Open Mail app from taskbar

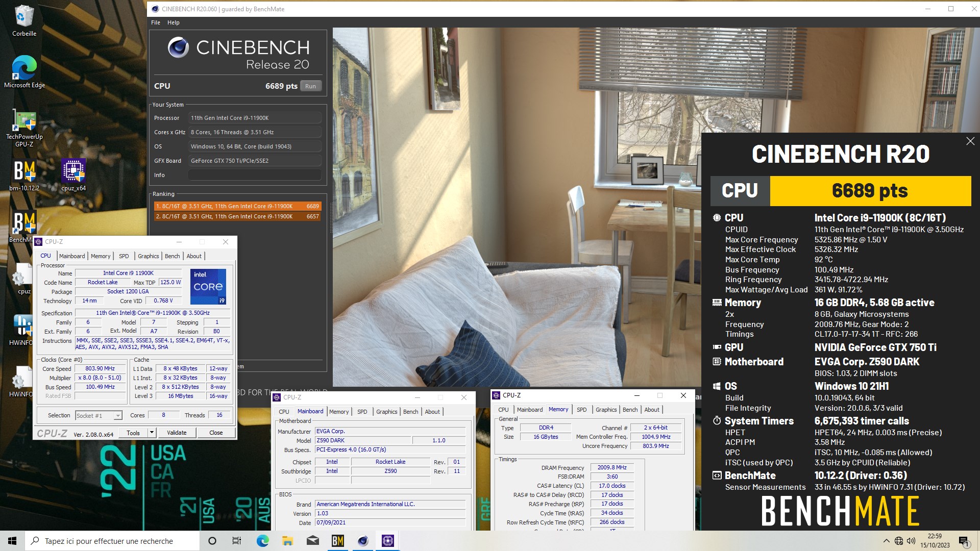click(312, 541)
